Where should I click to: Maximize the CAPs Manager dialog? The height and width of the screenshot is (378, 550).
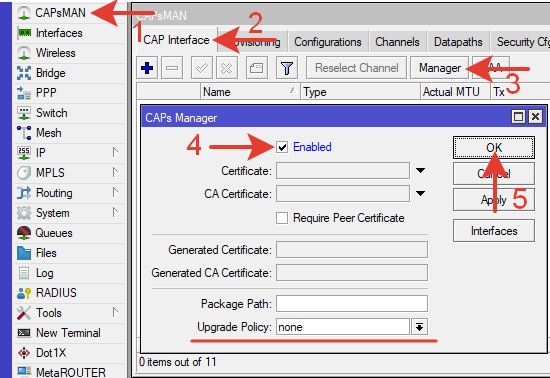coord(518,117)
